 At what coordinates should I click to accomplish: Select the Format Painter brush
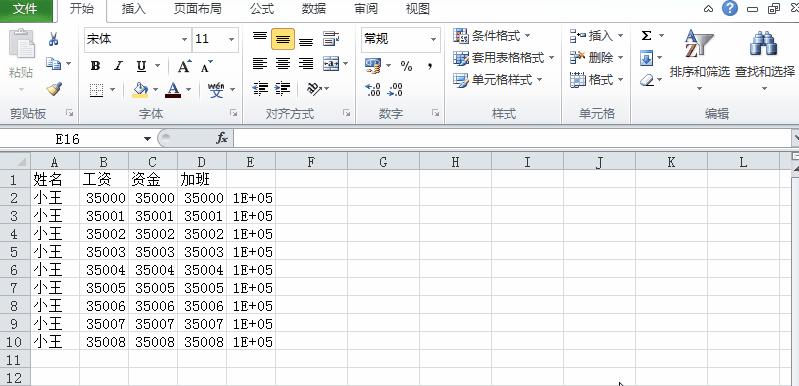coord(54,90)
